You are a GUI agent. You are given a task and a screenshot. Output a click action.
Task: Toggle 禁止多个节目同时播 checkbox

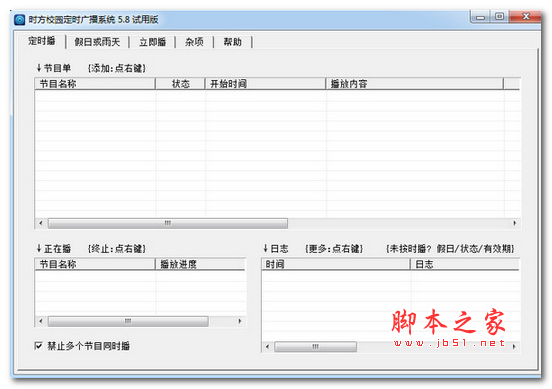tap(38, 346)
